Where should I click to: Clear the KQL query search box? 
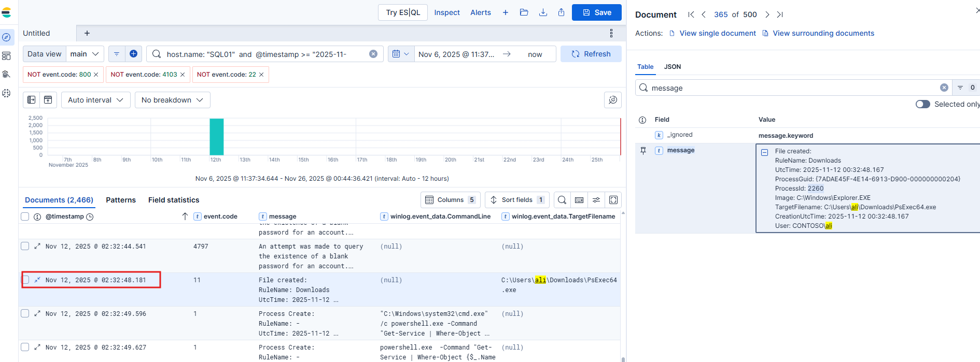coord(373,54)
